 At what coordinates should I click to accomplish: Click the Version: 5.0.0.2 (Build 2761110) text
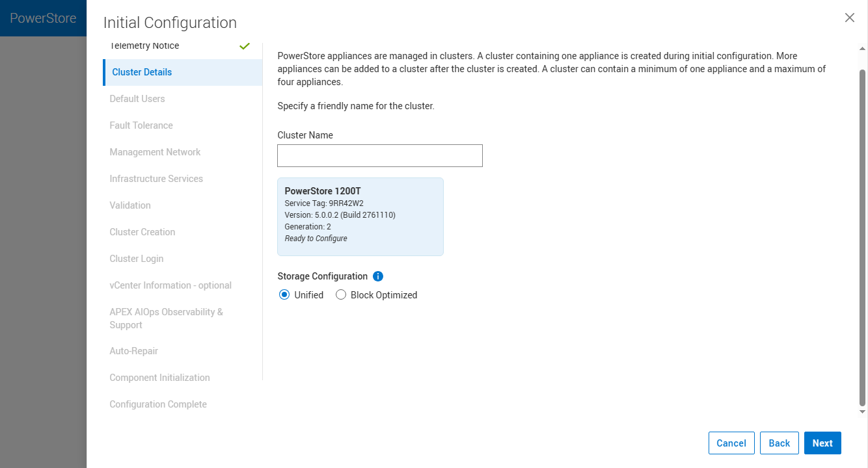340,215
